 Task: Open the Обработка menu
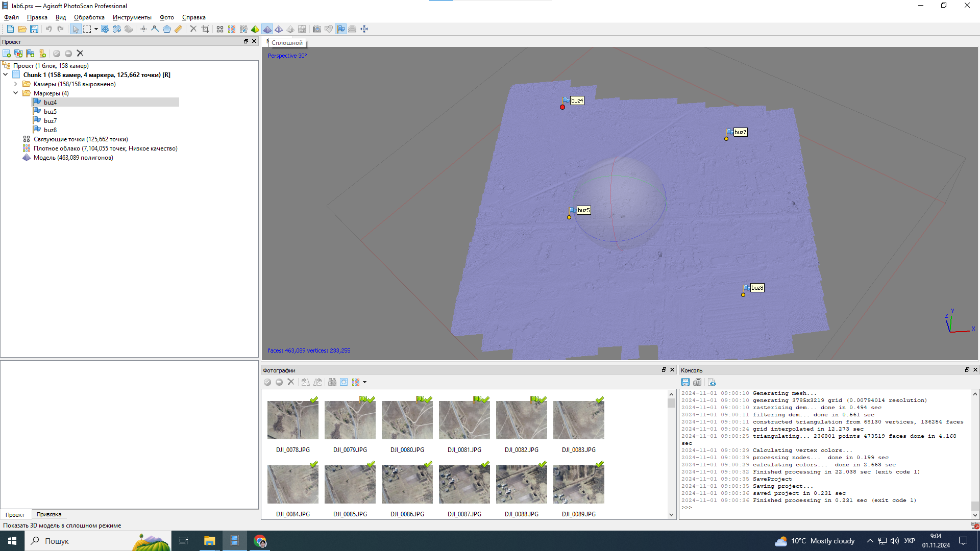[89, 17]
